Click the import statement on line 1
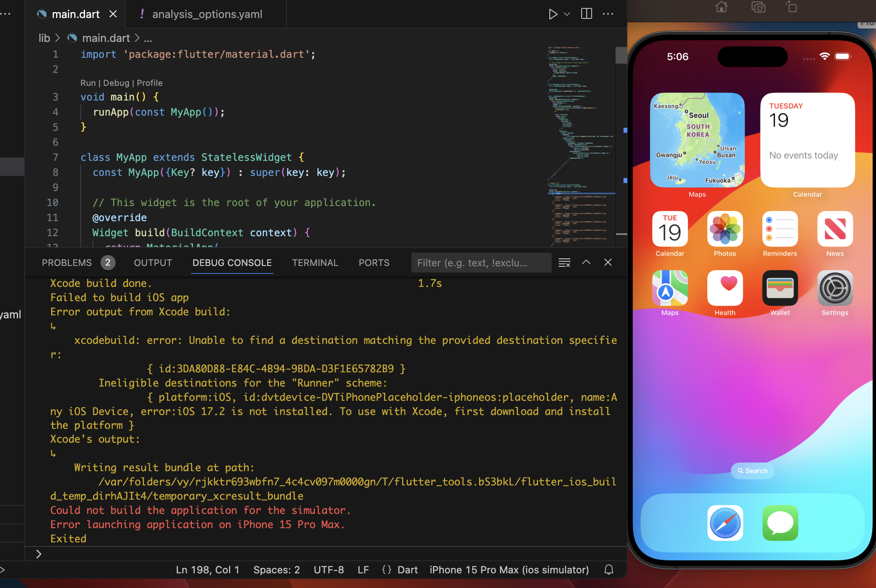Viewport: 876px width, 588px height. click(198, 54)
